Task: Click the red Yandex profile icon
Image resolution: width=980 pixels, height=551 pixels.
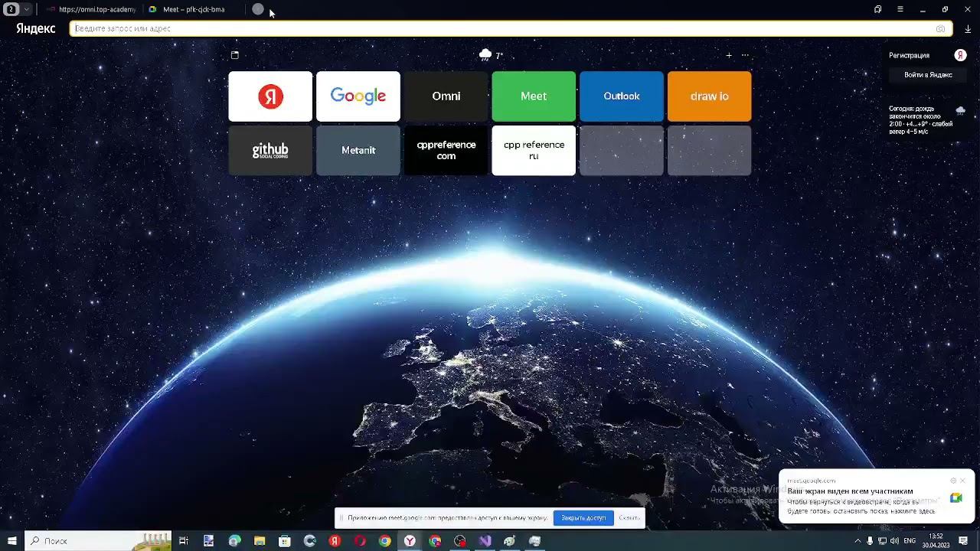Action: click(960, 55)
